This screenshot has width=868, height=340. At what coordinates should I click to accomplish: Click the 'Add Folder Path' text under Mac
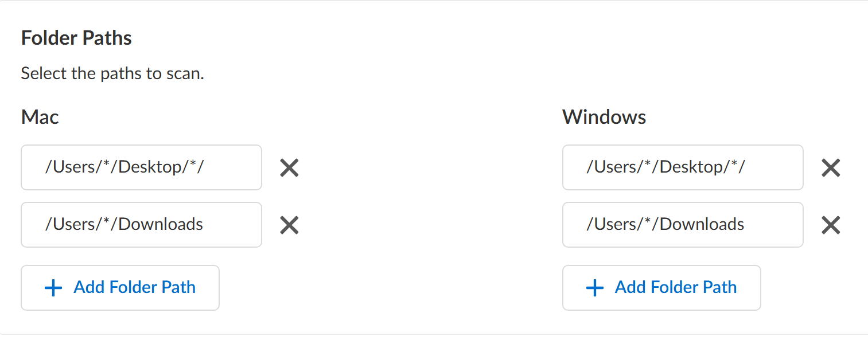click(x=135, y=287)
